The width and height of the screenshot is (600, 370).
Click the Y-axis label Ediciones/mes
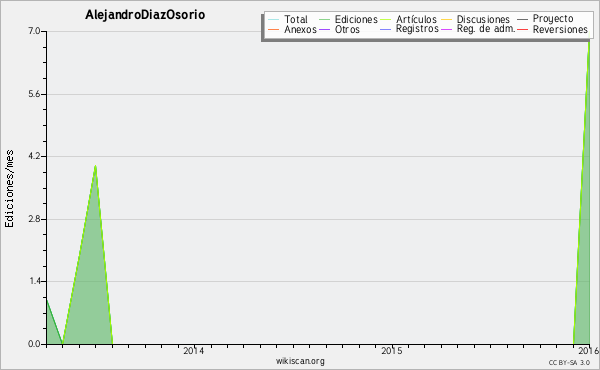point(9,189)
